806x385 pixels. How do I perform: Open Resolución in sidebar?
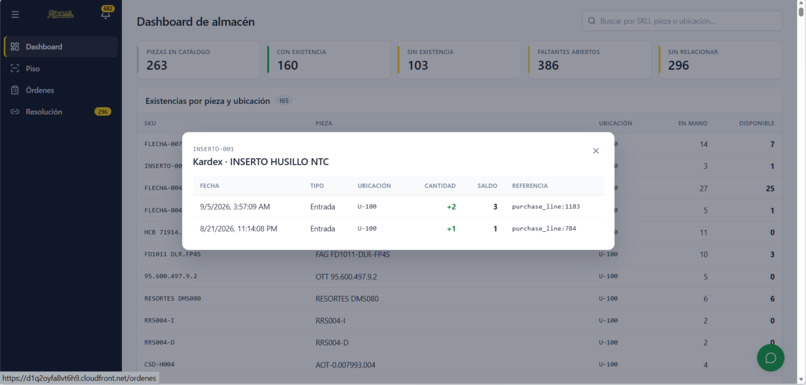point(61,112)
